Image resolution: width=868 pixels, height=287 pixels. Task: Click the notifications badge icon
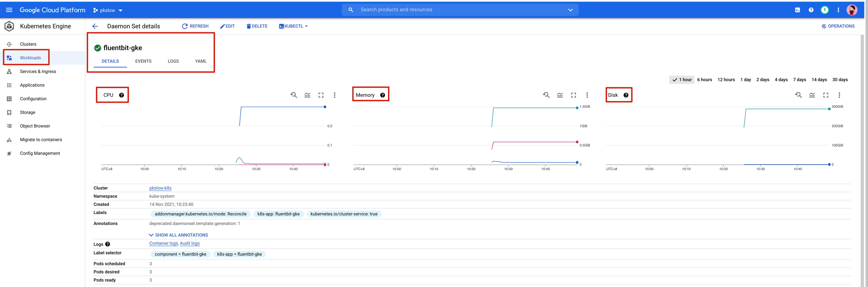tap(825, 10)
